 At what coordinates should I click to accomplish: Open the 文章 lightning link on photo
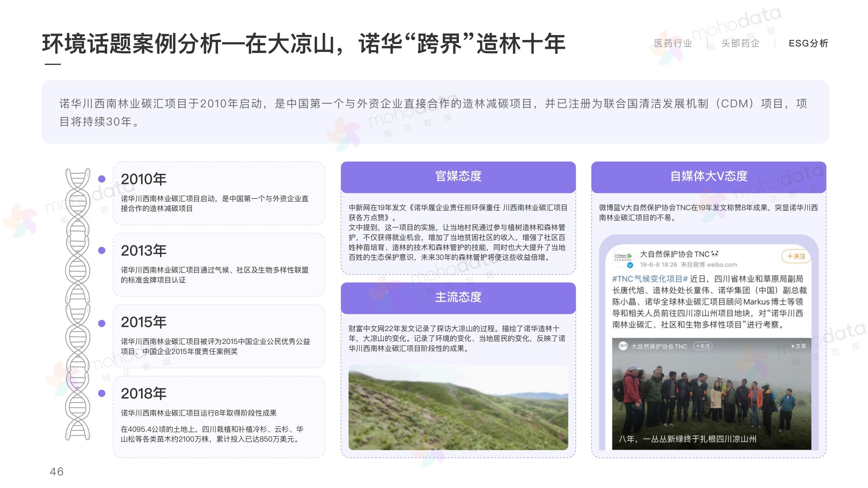(798, 346)
